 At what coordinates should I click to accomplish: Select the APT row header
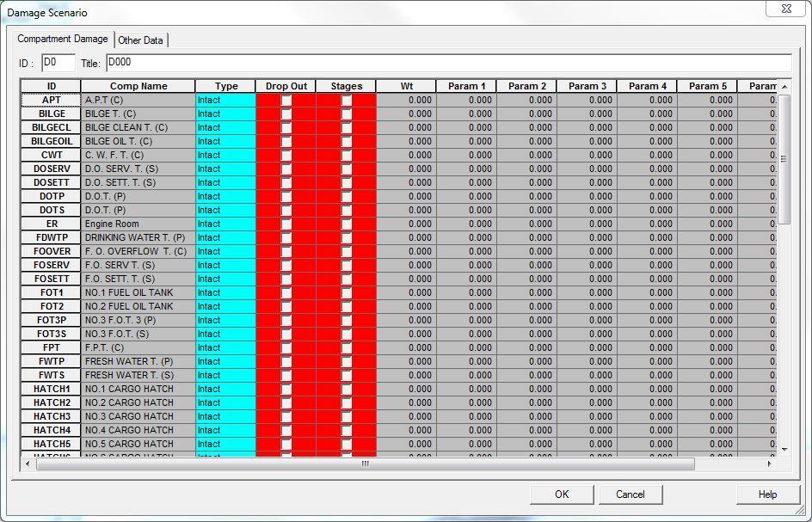[52, 100]
